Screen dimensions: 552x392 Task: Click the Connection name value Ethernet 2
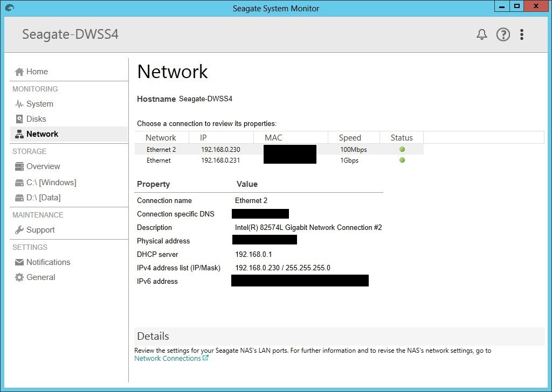pos(251,200)
